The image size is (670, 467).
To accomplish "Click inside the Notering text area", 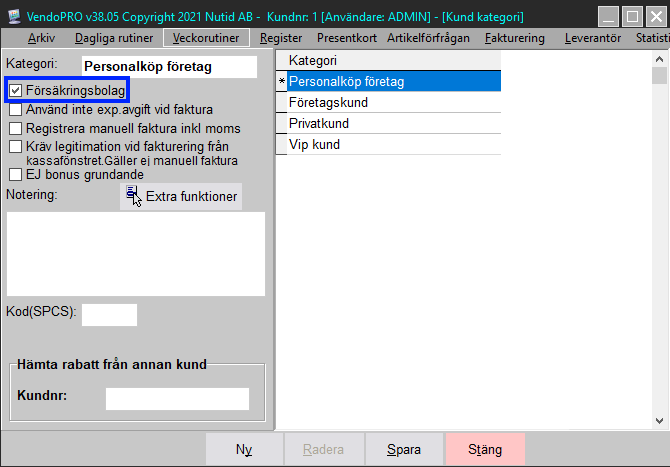I will coord(136,253).
